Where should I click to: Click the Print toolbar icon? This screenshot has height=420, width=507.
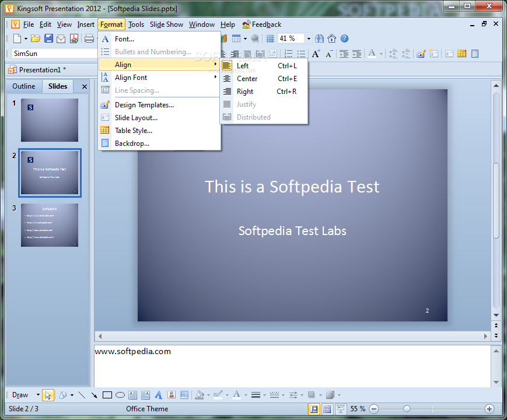tap(89, 38)
